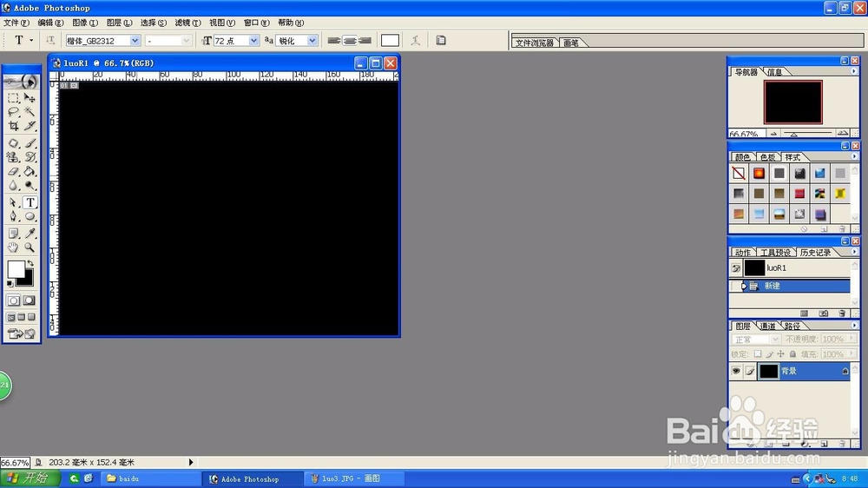
Task: Select the Magic Wand tool
Action: [x=30, y=112]
